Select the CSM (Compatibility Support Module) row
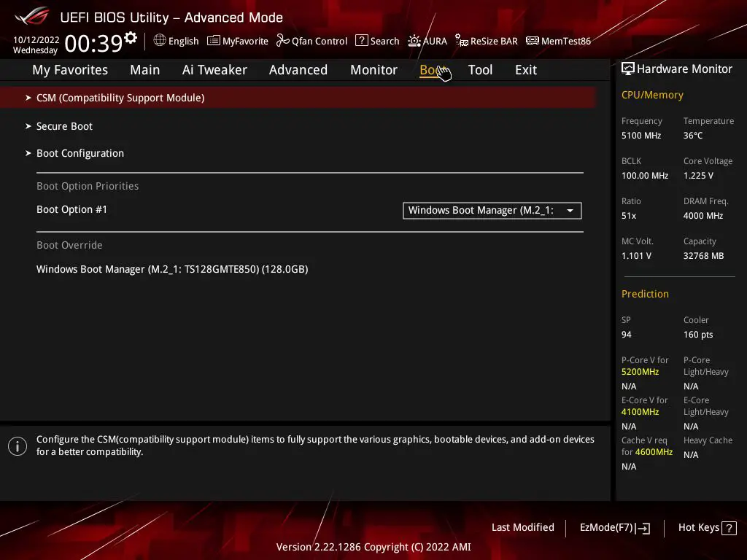747x560 pixels. click(x=298, y=98)
